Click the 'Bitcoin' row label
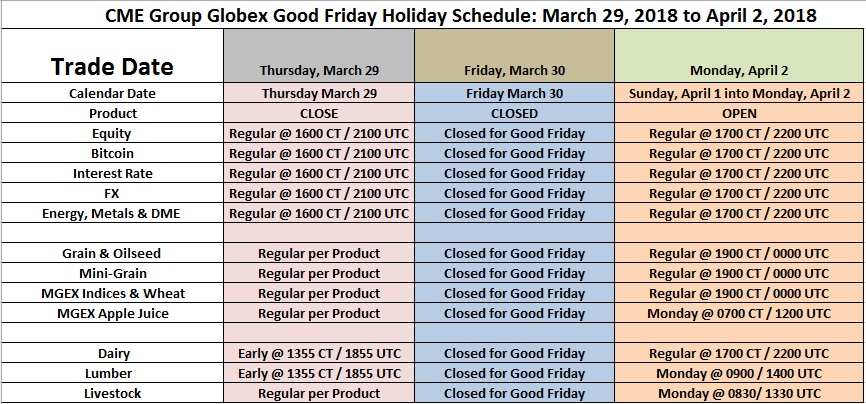 point(112,153)
